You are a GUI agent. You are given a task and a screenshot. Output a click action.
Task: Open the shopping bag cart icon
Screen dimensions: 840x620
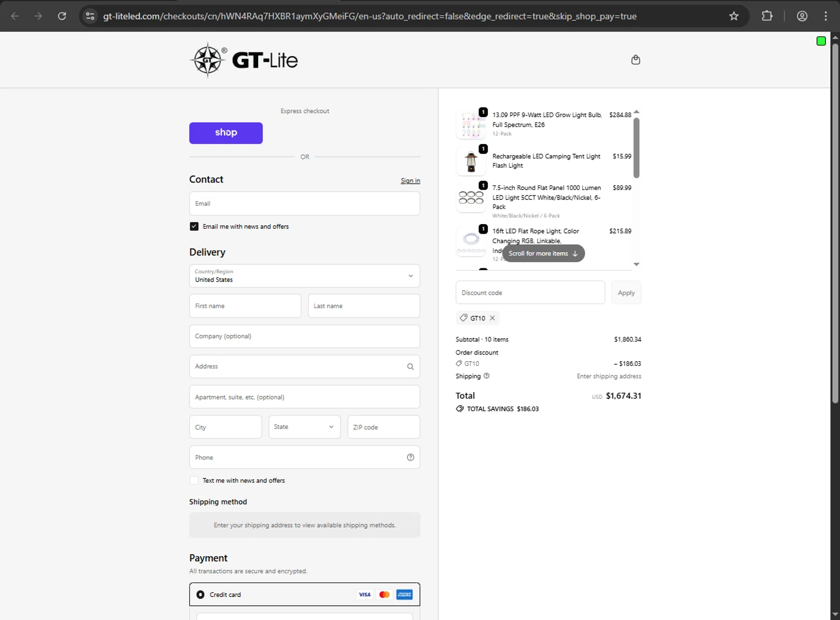[x=636, y=60]
